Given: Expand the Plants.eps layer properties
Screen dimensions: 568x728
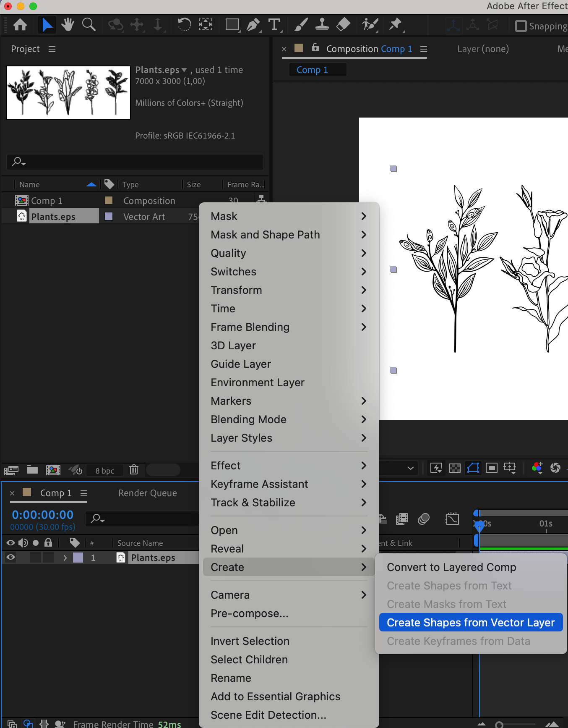Looking at the screenshot, I should pos(65,558).
